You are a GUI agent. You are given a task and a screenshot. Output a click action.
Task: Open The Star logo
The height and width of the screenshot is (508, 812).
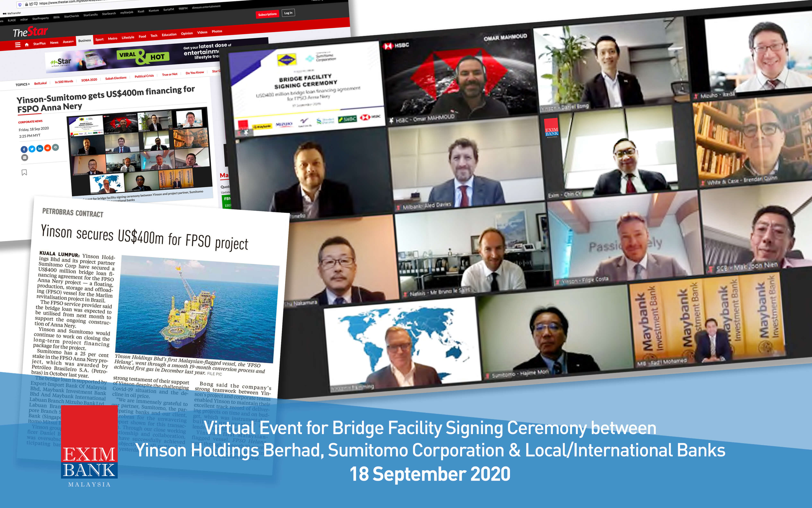30,32
